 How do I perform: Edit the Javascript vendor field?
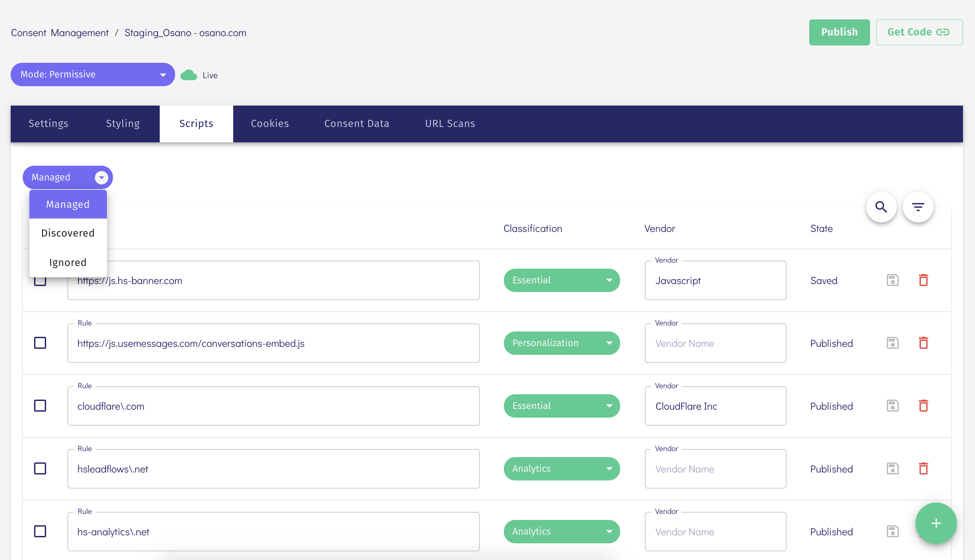(x=715, y=280)
